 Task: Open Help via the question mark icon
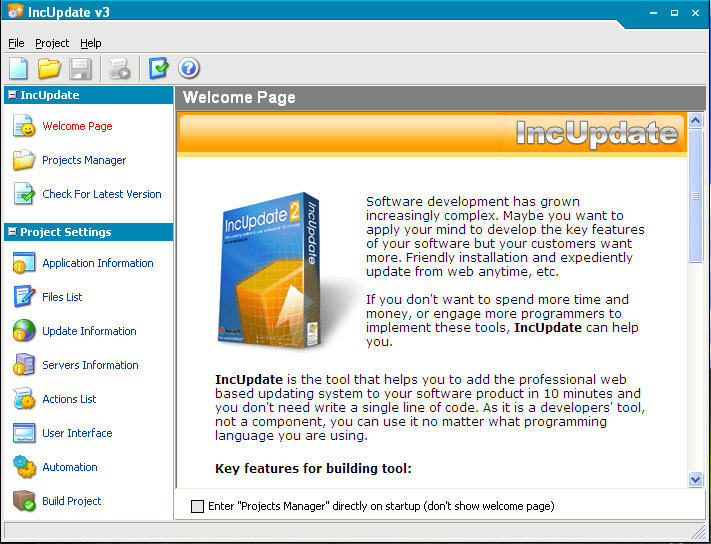pyautogui.click(x=189, y=68)
